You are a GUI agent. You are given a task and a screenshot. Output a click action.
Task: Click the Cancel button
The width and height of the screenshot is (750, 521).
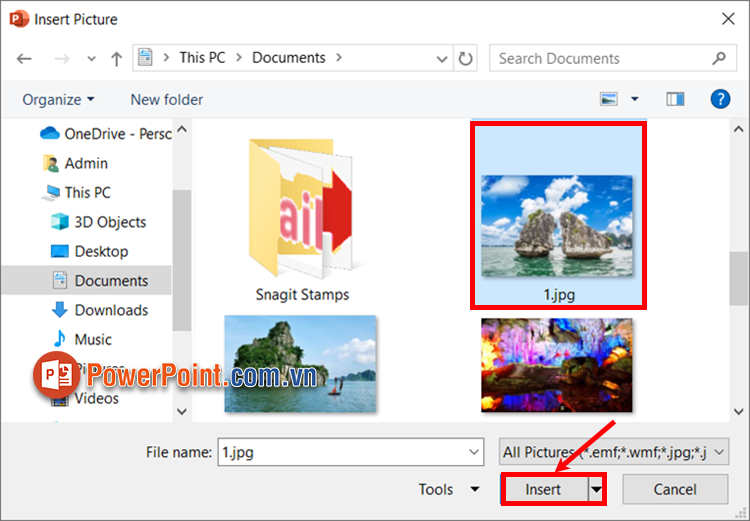coord(675,489)
